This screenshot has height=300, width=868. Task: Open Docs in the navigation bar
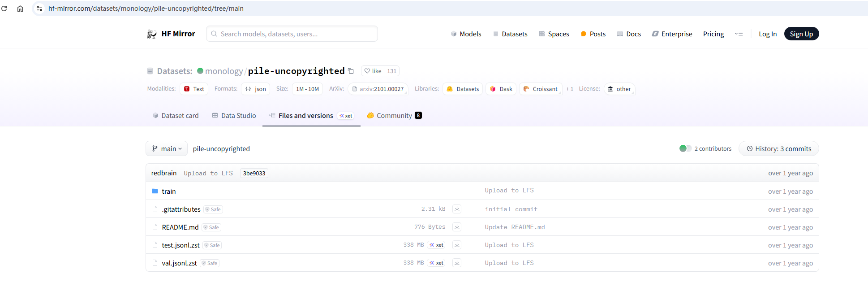click(629, 34)
